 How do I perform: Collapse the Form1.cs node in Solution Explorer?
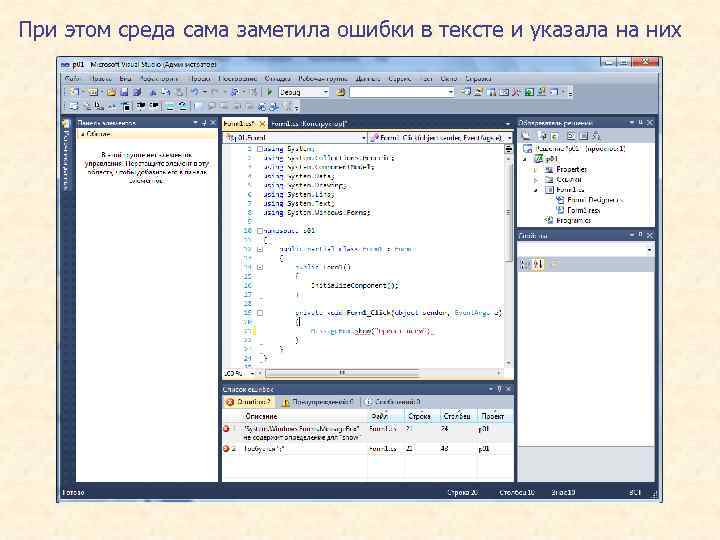pos(535,190)
